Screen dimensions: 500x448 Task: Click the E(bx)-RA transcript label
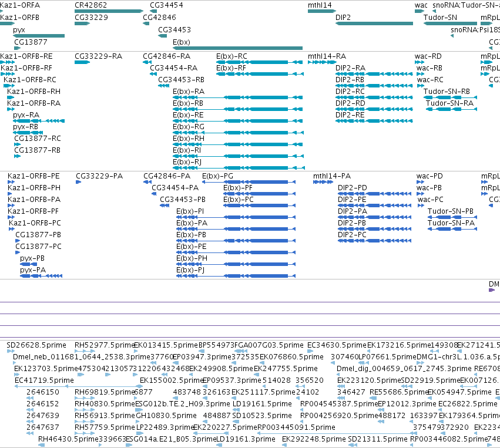189,92
